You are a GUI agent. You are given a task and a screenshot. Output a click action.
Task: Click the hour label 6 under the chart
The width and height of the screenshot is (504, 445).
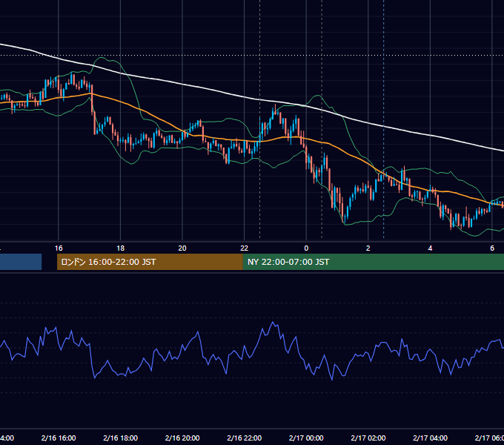point(492,248)
